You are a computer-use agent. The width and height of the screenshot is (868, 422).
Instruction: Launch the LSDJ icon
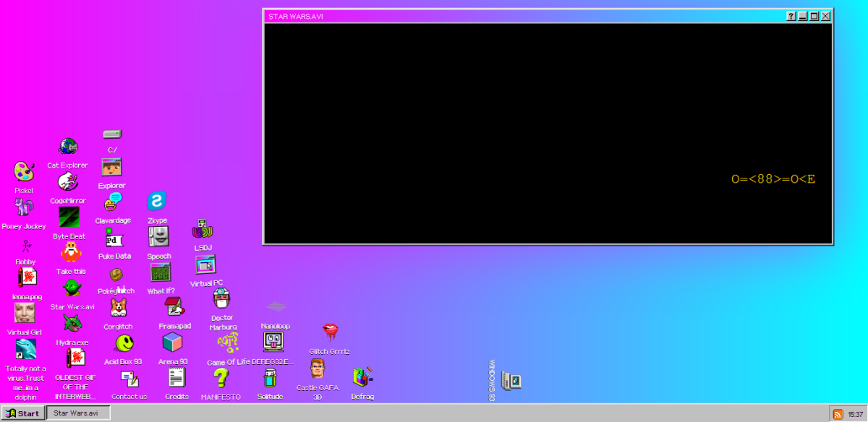click(x=203, y=229)
